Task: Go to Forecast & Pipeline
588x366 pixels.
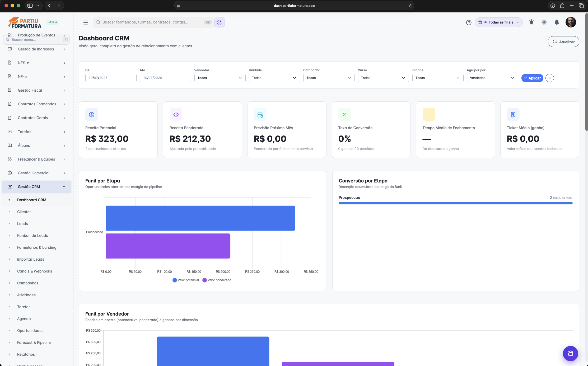Action: tap(34, 342)
